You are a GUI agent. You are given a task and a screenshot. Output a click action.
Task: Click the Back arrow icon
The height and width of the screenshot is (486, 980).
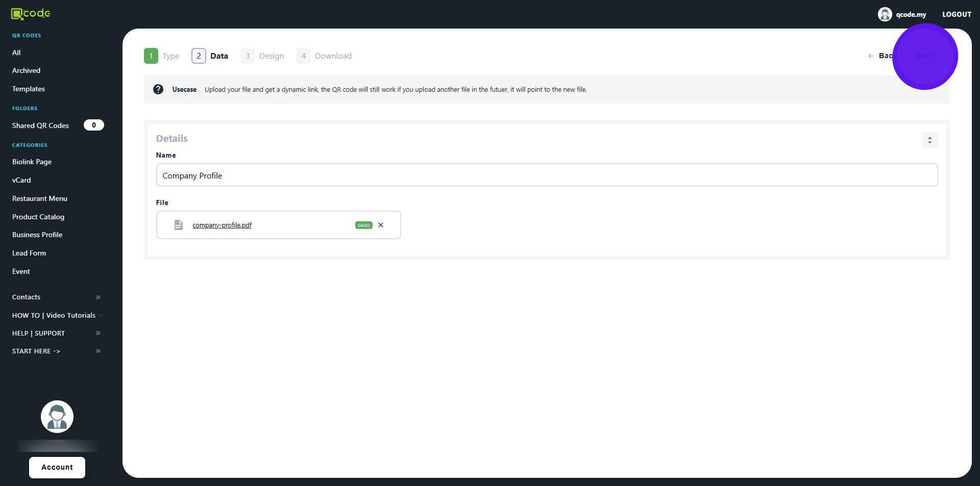(871, 56)
